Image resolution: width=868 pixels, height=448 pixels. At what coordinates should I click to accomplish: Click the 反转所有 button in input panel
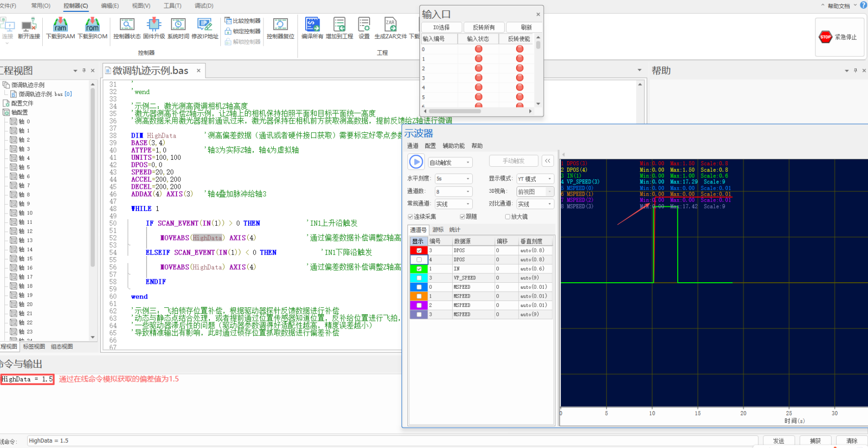(484, 28)
